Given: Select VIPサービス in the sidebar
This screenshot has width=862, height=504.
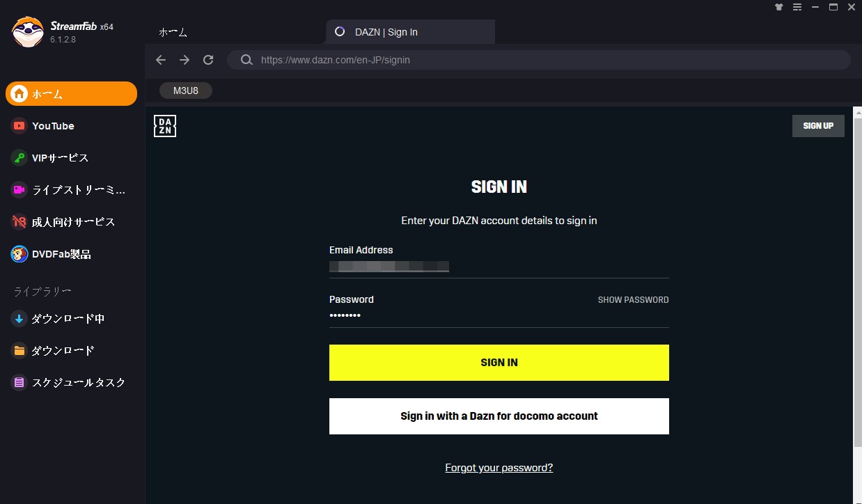Looking at the screenshot, I should (61, 158).
